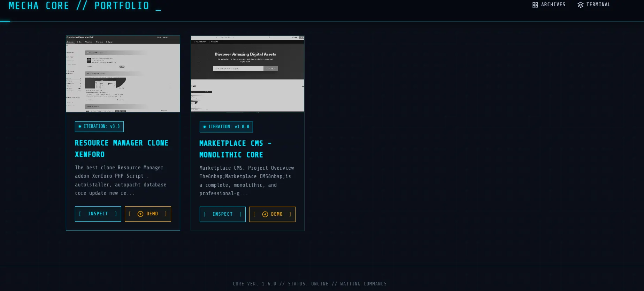Click the status dot in ITERATION v1.0.0 badge
Image resolution: width=644 pixels, height=291 pixels.
205,127
